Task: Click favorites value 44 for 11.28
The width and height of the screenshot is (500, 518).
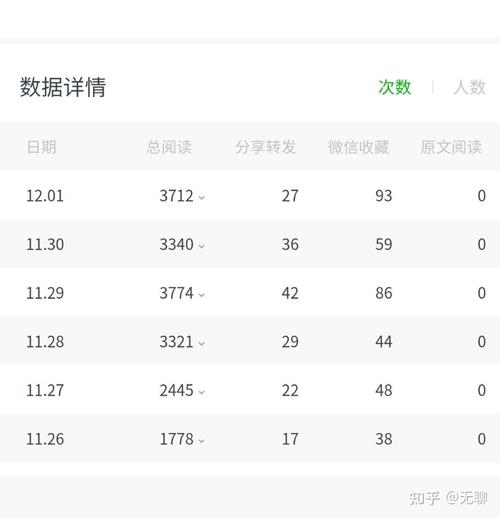Action: (384, 342)
